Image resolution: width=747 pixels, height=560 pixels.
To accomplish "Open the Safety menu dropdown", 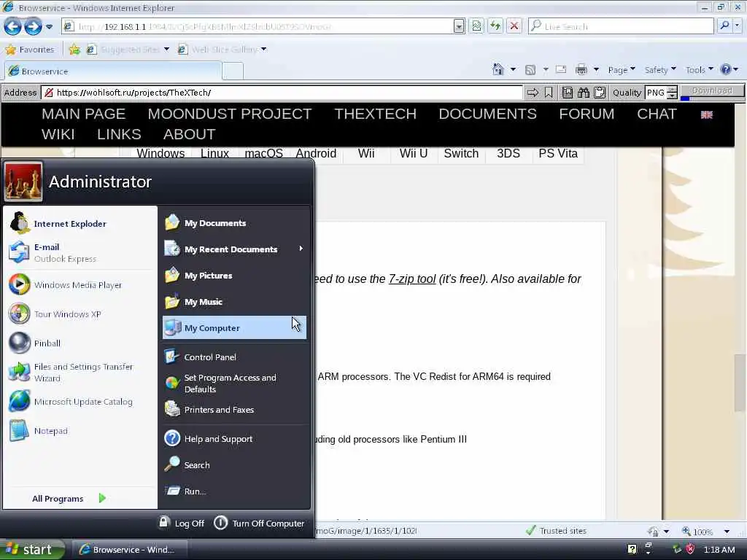I will 660,70.
